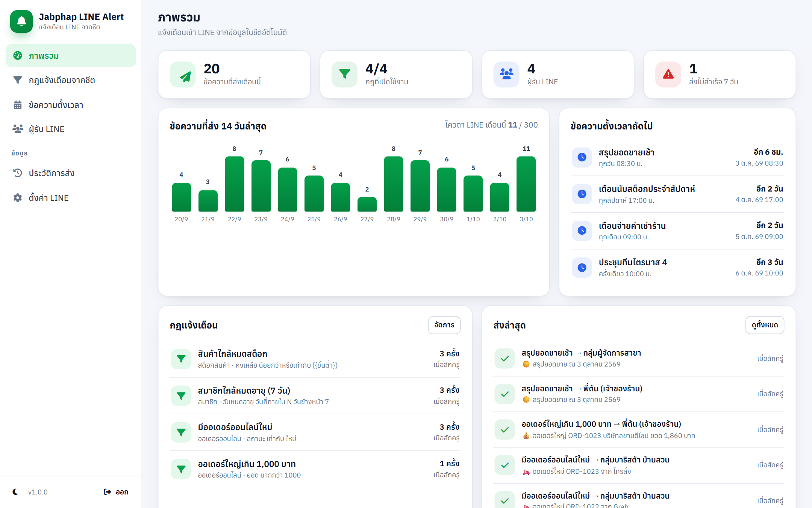The image size is (812, 508).
Task: Click the v1.0.0 version label
Action: [x=38, y=492]
